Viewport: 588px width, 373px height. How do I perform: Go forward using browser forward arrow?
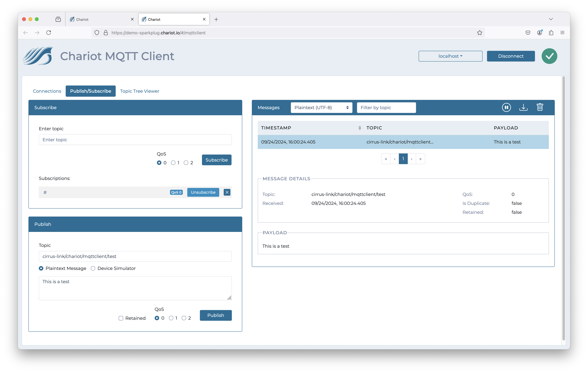tap(37, 33)
